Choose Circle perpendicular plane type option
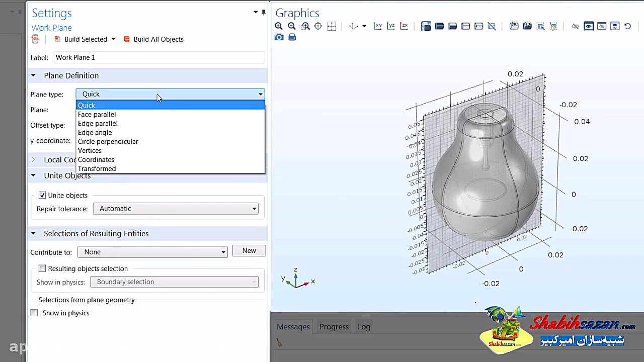Viewport: 644px width, 362px height. click(108, 141)
